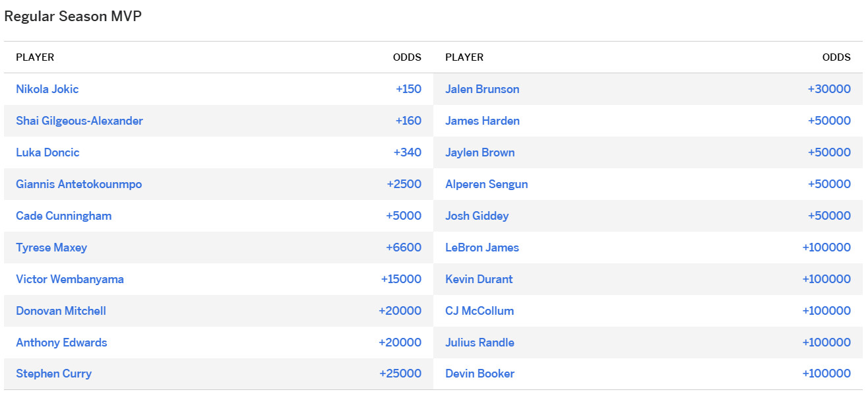Open the Kevin Durant link

point(479,279)
